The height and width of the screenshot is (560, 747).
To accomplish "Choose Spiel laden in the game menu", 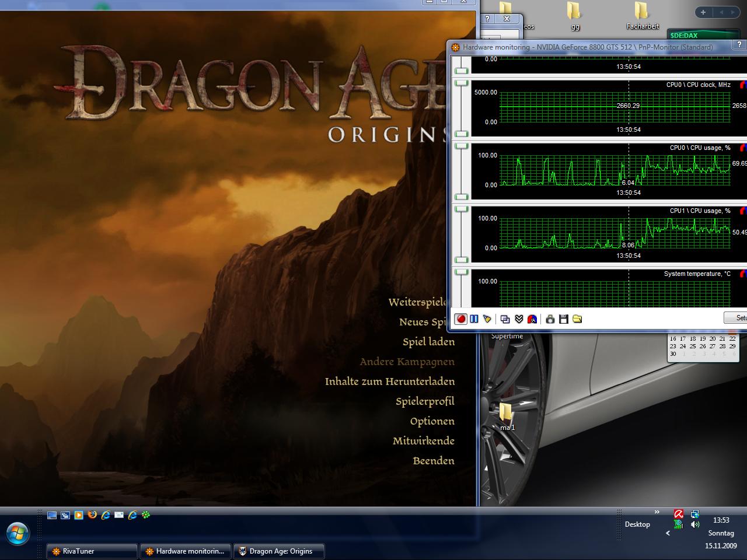I will click(428, 342).
